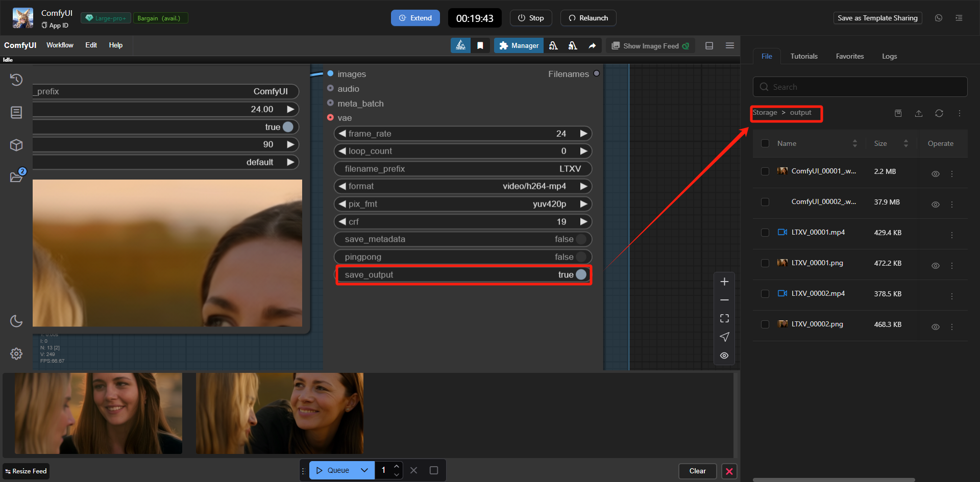Toggle dark theme moon icon

(x=16, y=321)
